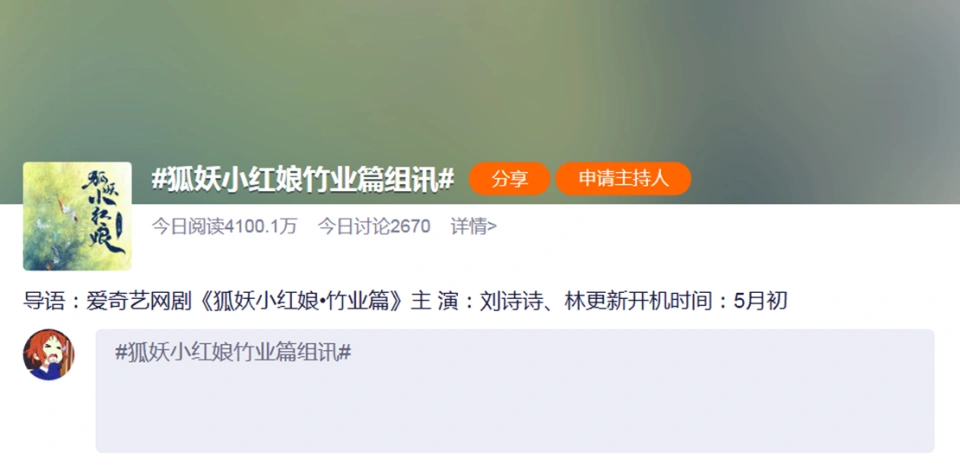Click the 《狐妖小红娘•竹业篇》 drama title in the intro
Screen dimensions: 960x465
(x=299, y=301)
